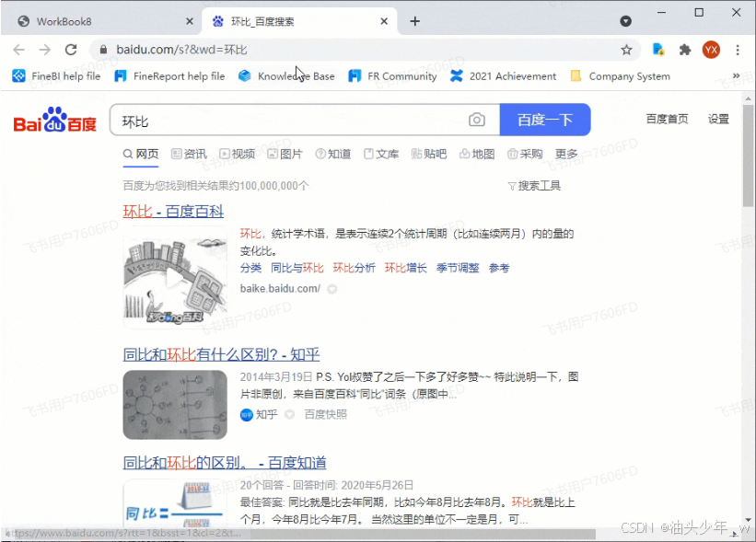Select the 贴吧 search tab
Screen dimensions: 756x542
429,155
